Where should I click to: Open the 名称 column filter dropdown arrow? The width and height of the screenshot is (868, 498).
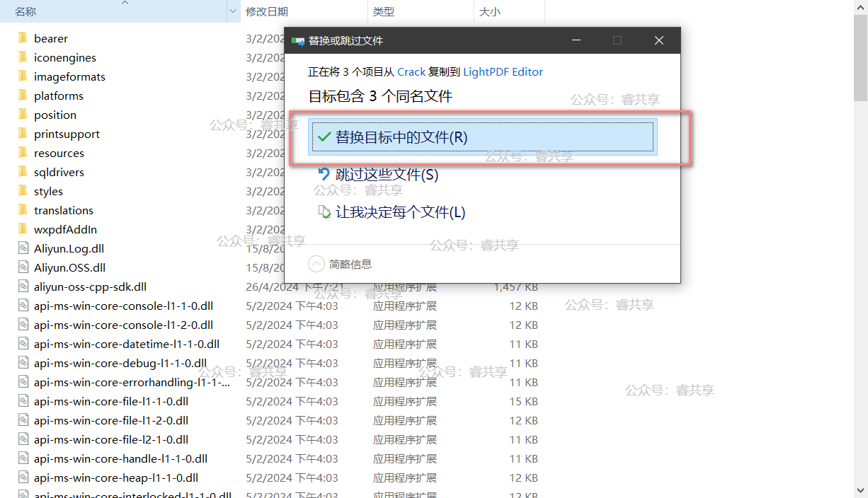234,11
